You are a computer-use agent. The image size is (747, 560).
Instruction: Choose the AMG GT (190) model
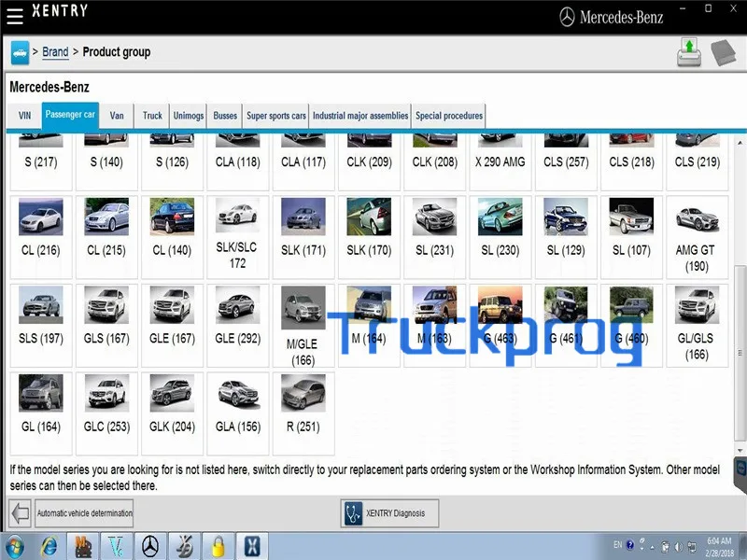coord(697,237)
